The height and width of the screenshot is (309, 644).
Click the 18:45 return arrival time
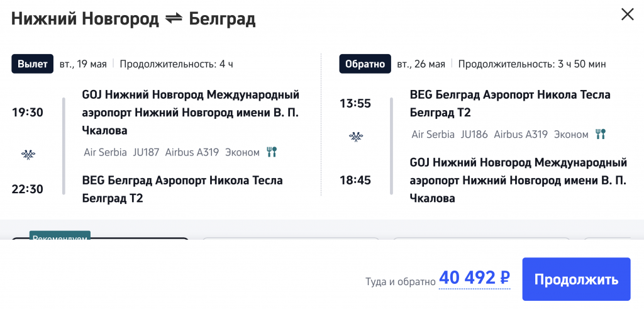click(x=355, y=180)
